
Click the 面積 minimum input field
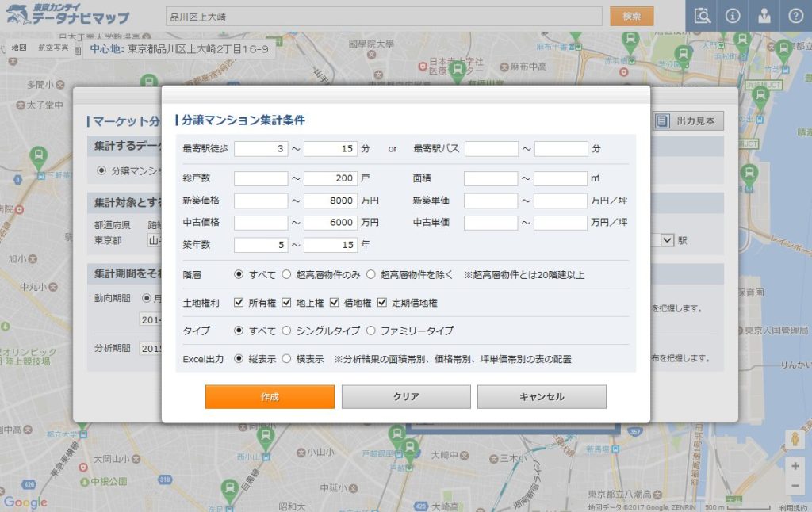(491, 179)
